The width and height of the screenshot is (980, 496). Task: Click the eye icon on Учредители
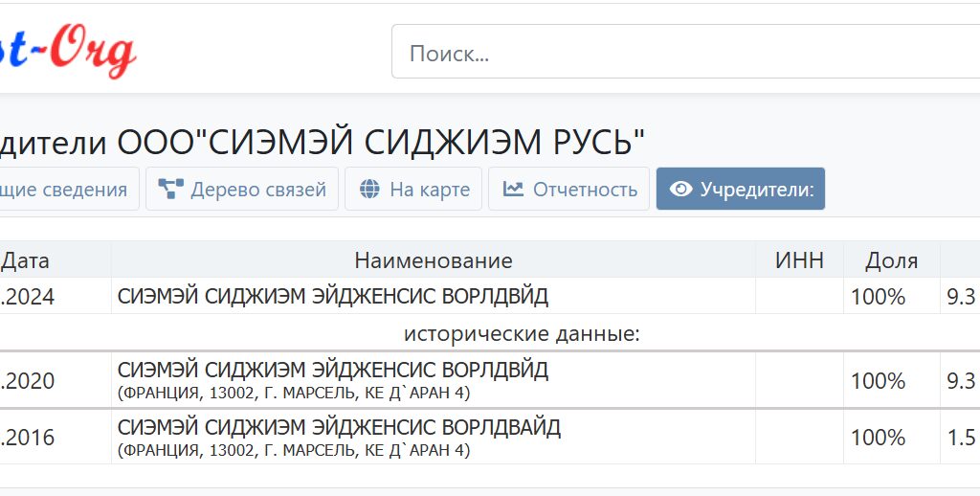point(680,190)
